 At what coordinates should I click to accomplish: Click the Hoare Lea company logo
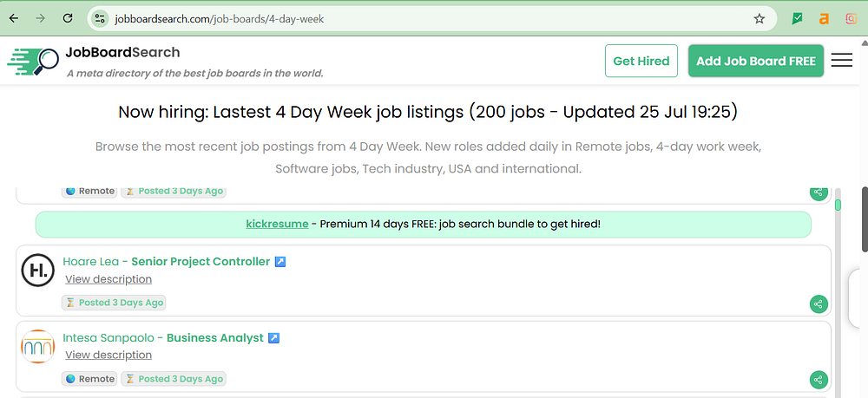coord(37,271)
